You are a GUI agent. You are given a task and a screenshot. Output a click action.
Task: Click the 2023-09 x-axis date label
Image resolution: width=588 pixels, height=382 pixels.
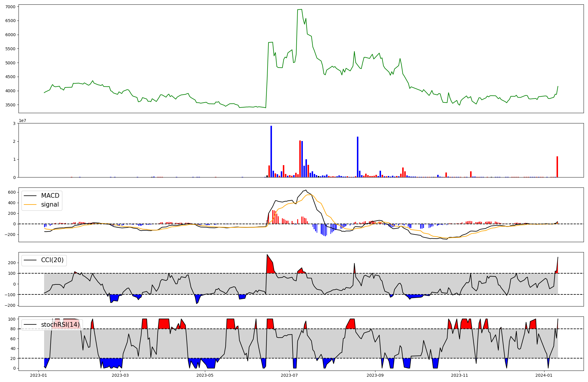(375, 375)
